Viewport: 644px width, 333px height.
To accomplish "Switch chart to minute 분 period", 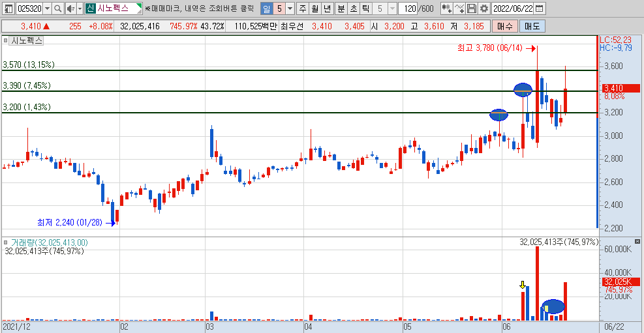I will click(x=341, y=8).
